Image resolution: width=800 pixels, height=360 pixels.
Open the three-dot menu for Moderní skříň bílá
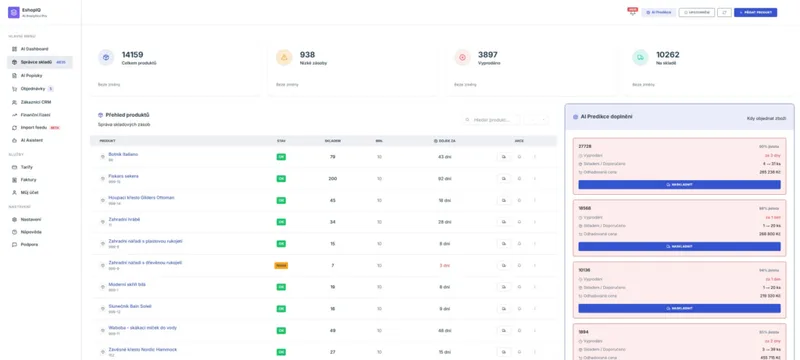(x=535, y=287)
